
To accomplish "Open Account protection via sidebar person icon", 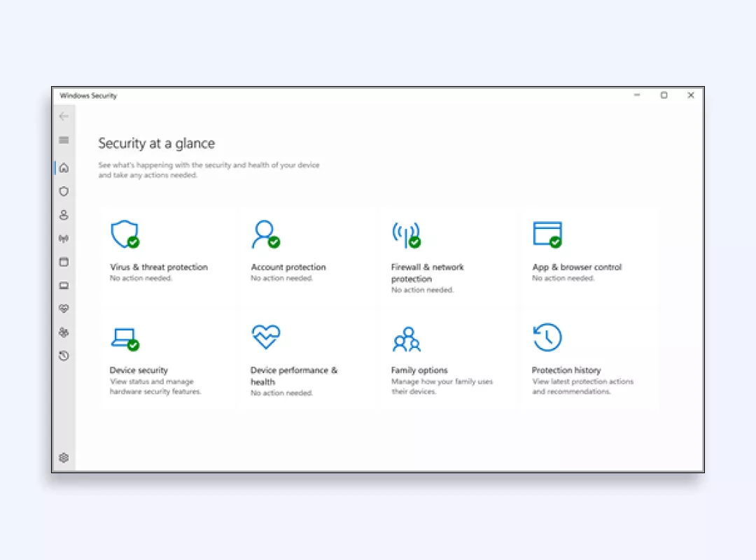I will pyautogui.click(x=64, y=215).
